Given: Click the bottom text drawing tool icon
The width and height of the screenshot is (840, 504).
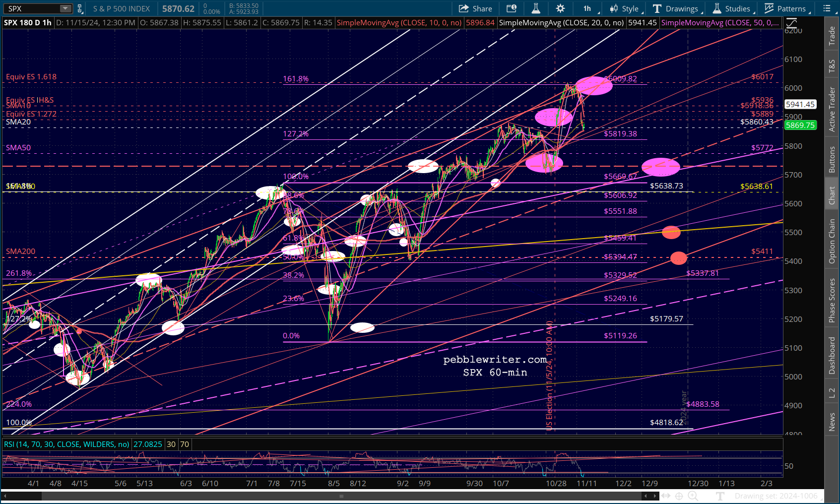Looking at the screenshot, I should 720,496.
